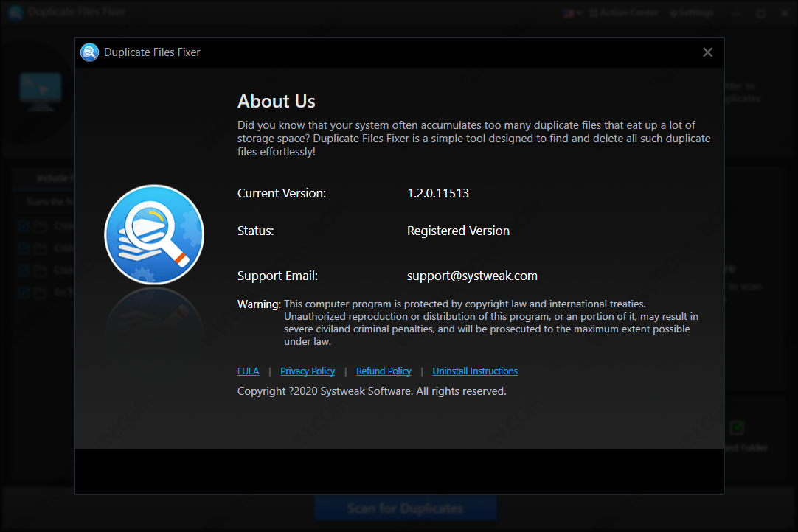The height and width of the screenshot is (532, 798).
Task: Click the Warning label text
Action: click(259, 304)
